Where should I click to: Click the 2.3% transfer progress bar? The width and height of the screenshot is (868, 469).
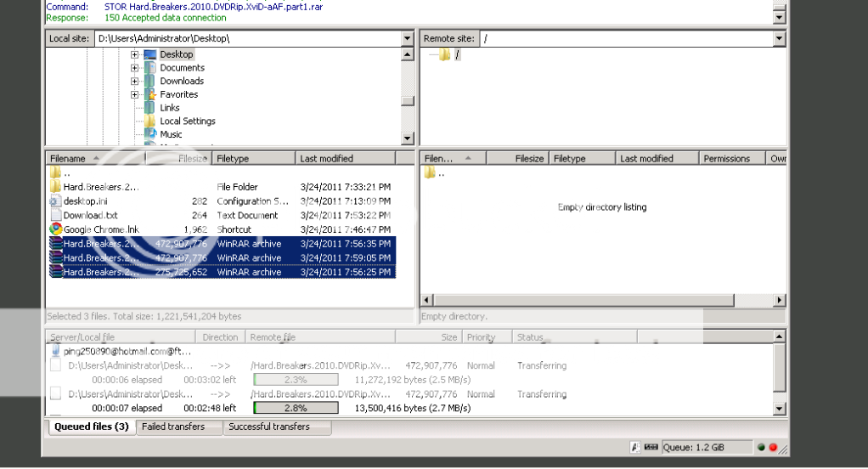[296, 379]
